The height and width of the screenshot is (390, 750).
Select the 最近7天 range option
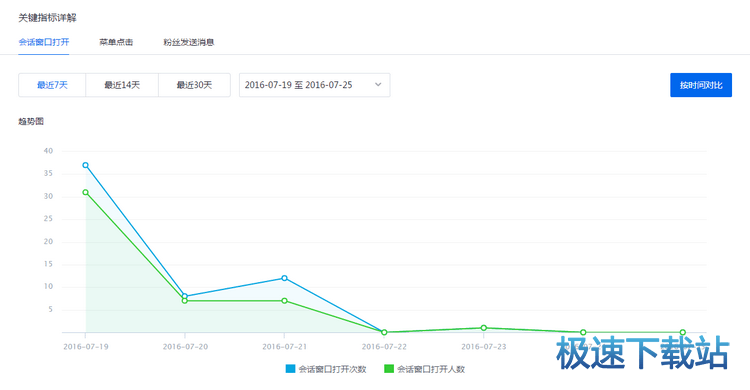pos(52,85)
